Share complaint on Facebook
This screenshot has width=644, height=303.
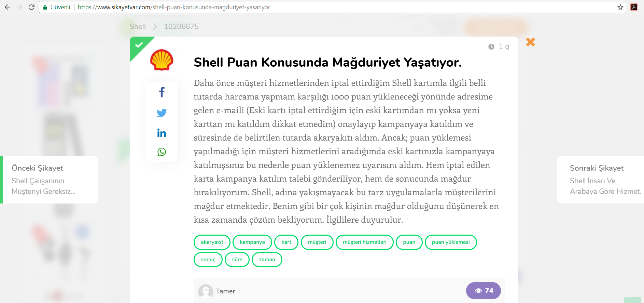click(162, 92)
